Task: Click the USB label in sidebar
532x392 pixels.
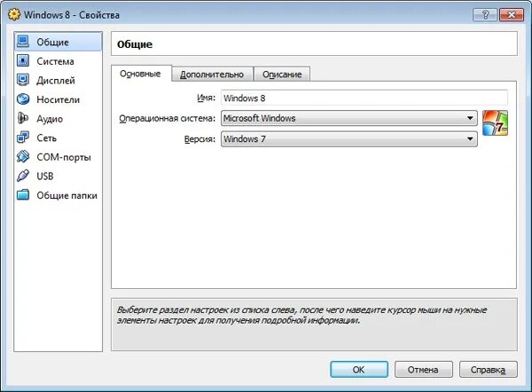Action: click(45, 176)
